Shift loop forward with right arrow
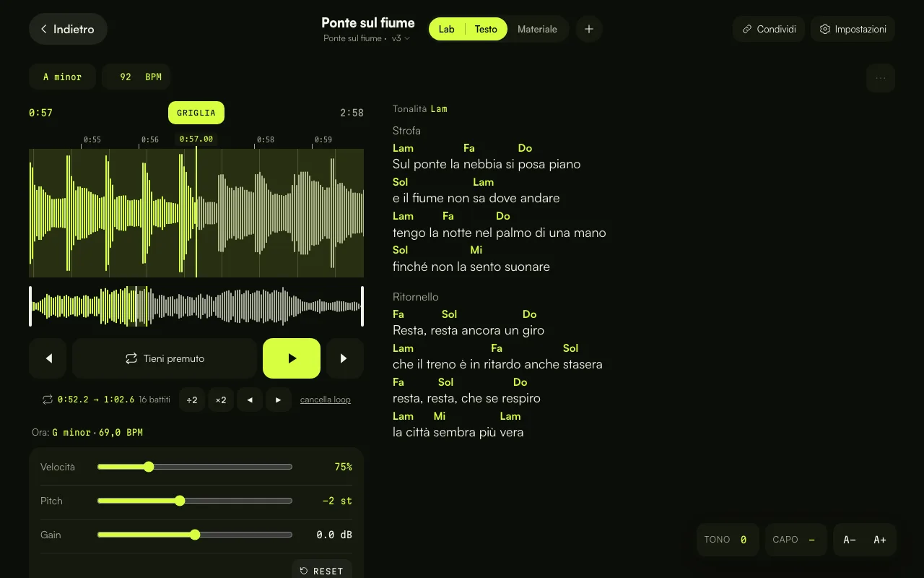 pos(279,400)
